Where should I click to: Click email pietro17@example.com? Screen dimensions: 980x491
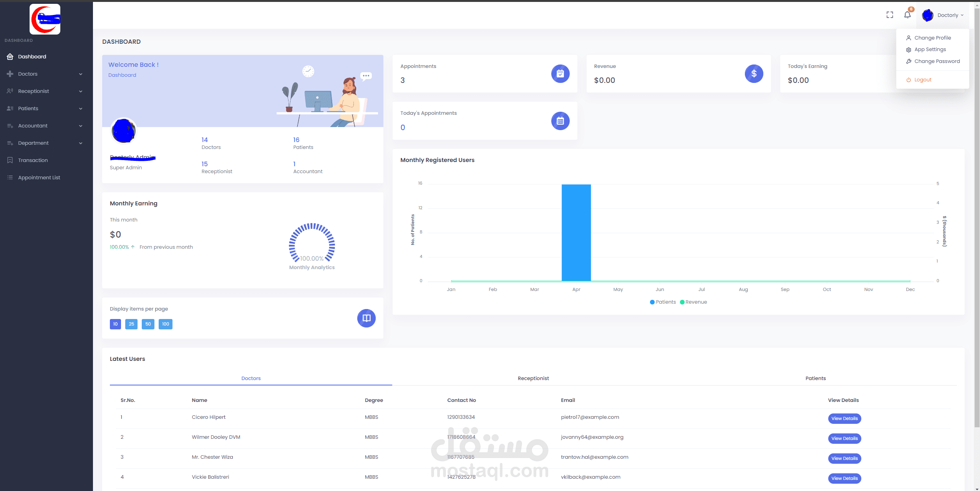(x=590, y=417)
